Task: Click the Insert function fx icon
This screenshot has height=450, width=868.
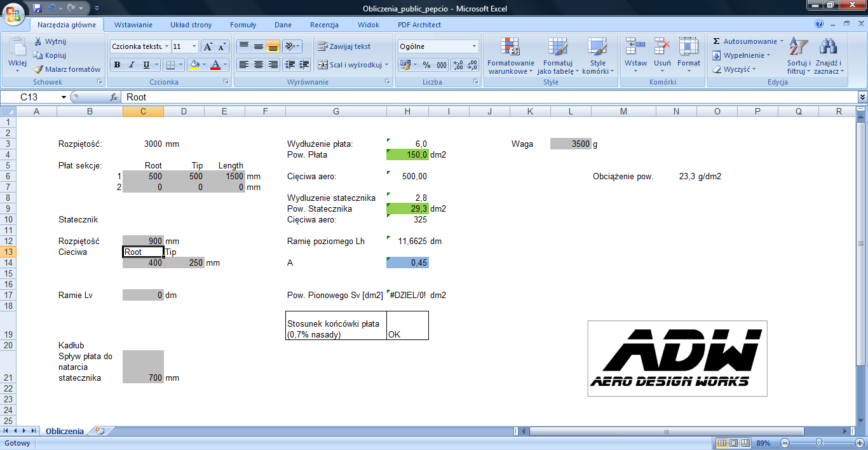Action: coord(114,97)
